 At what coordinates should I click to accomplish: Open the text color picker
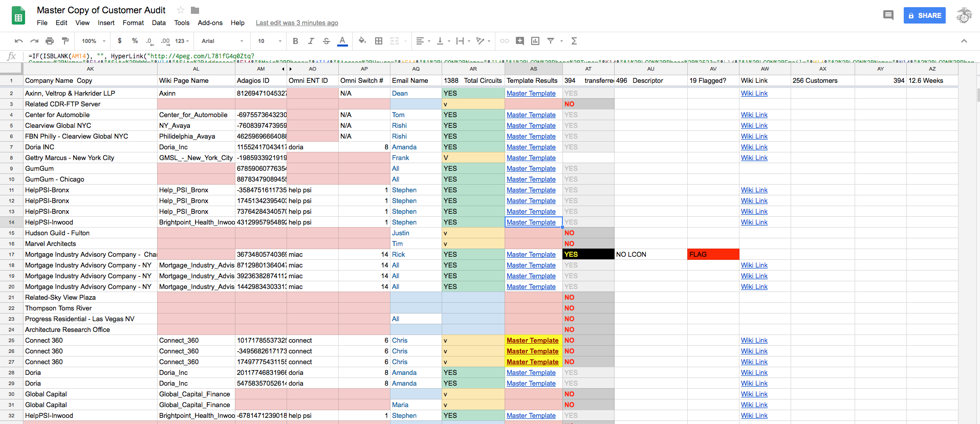click(342, 41)
